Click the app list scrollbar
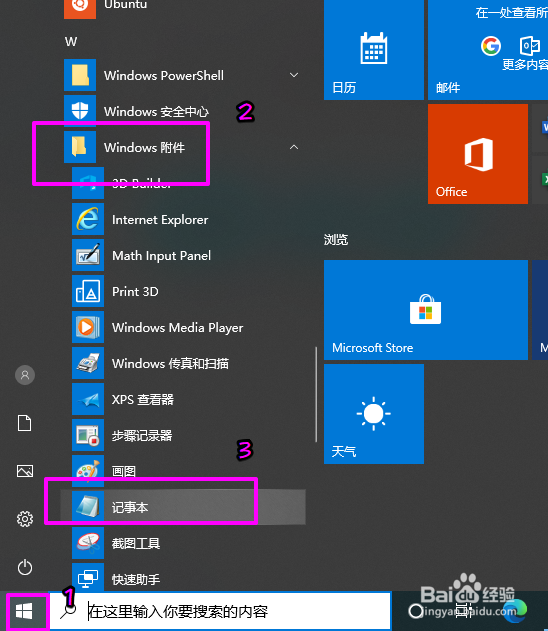 point(316,394)
